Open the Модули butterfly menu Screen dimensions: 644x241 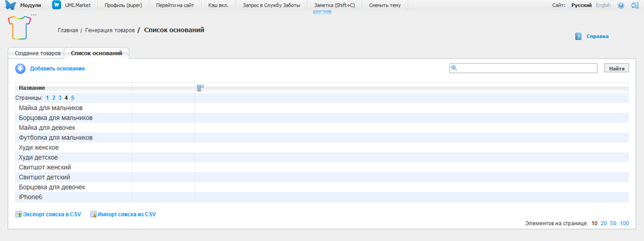[x=23, y=5]
